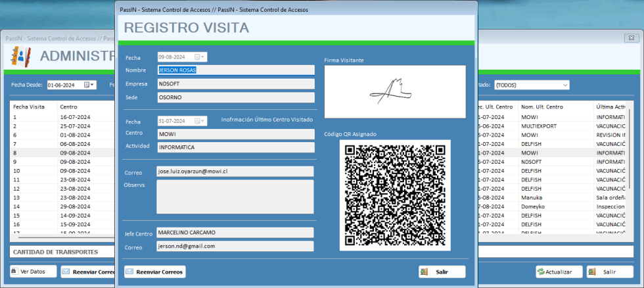Click the Ver Datos icon in admin window

[14, 272]
